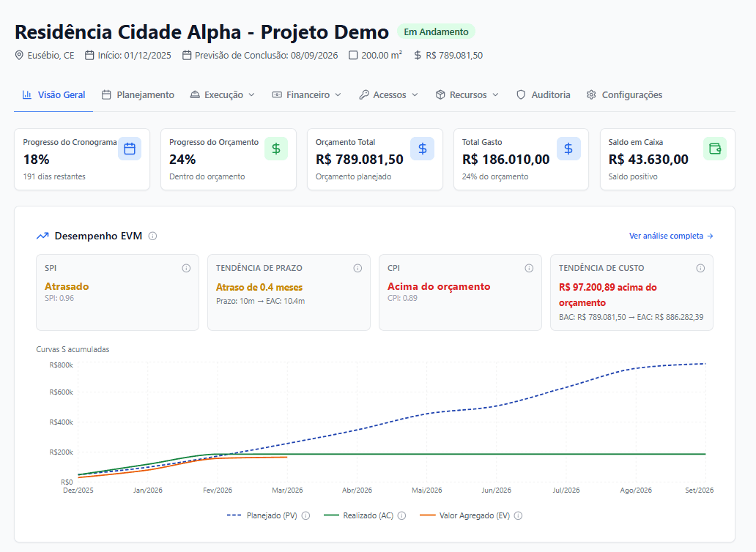Screen dimensions: 756x552
Task: Click the info icon on Tendência de Prazo card
Action: [x=357, y=268]
